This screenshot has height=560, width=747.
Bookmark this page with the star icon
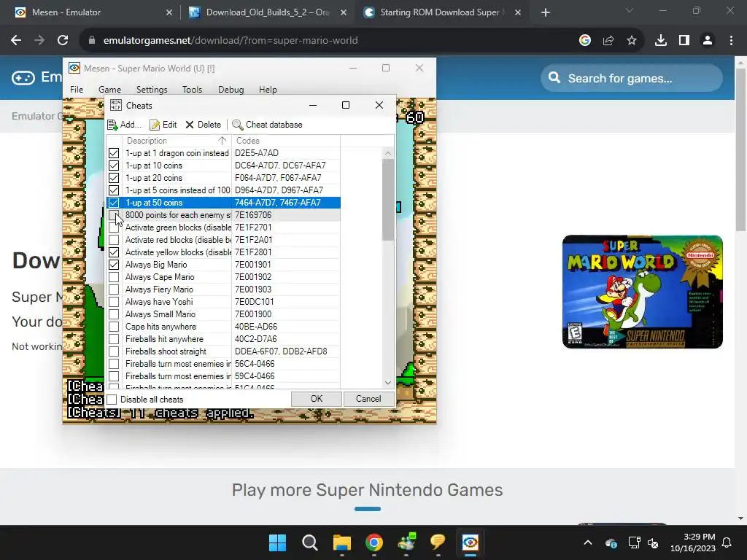point(632,41)
